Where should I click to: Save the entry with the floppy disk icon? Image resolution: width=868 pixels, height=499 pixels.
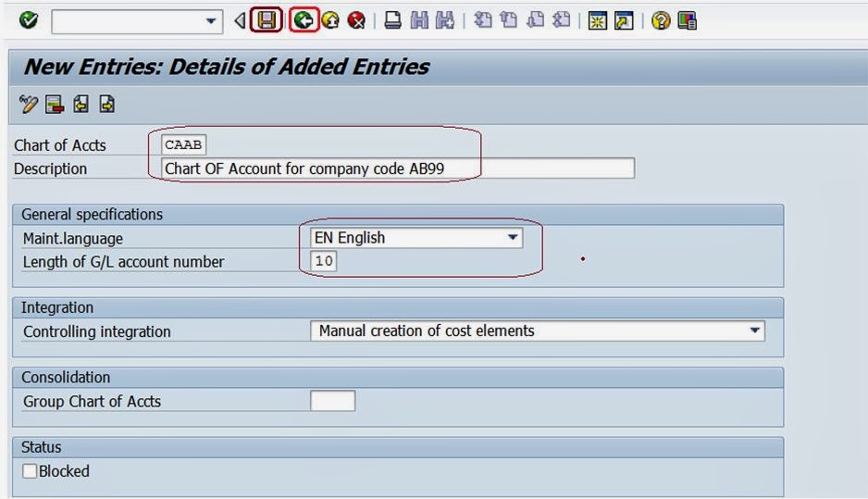(x=267, y=20)
